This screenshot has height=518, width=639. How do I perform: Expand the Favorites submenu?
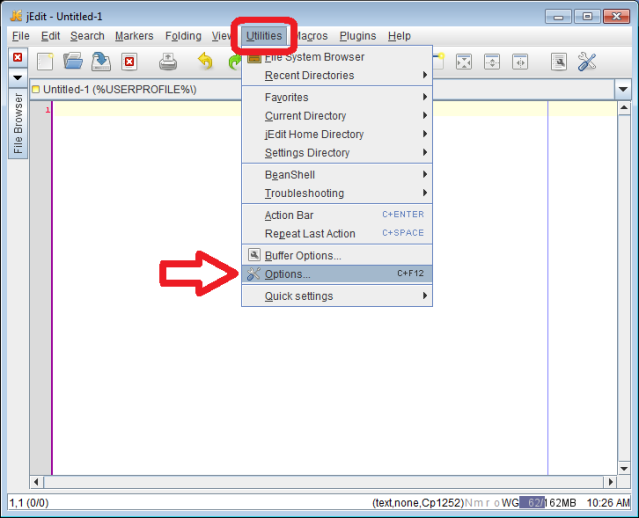tap(337, 97)
